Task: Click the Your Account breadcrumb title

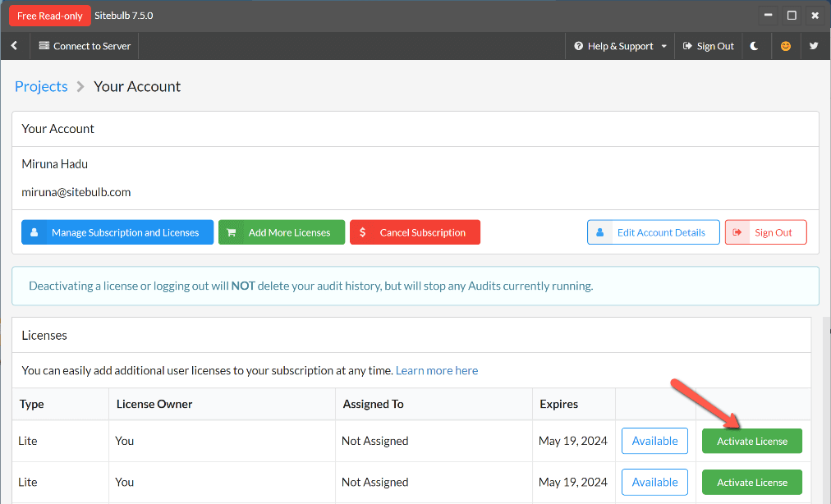Action: coord(137,86)
